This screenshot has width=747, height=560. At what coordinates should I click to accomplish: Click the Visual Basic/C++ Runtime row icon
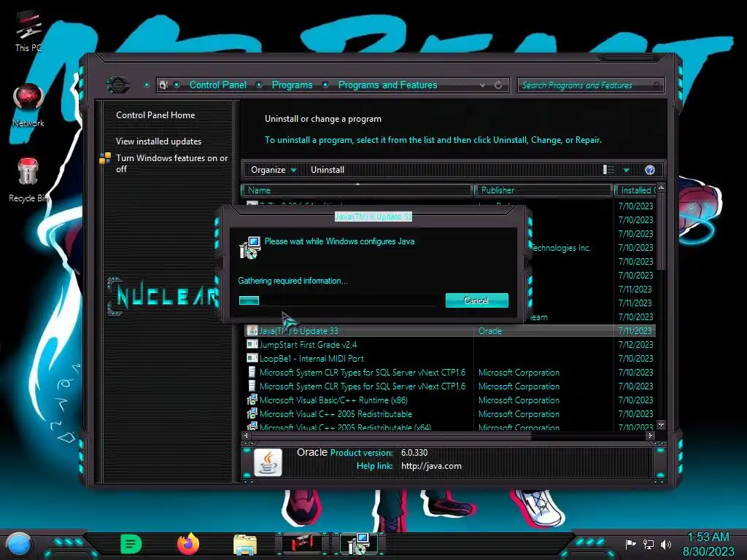point(252,400)
